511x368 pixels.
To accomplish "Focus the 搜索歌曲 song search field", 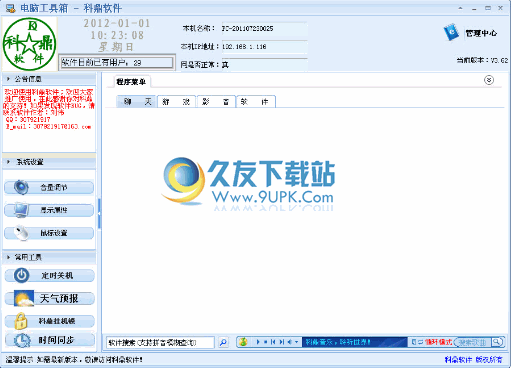I will click(x=473, y=342).
